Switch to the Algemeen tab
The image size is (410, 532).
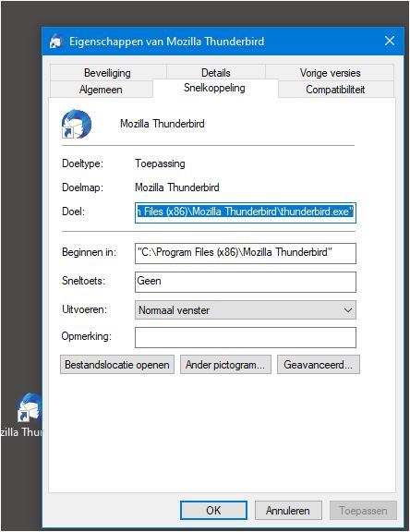click(101, 90)
